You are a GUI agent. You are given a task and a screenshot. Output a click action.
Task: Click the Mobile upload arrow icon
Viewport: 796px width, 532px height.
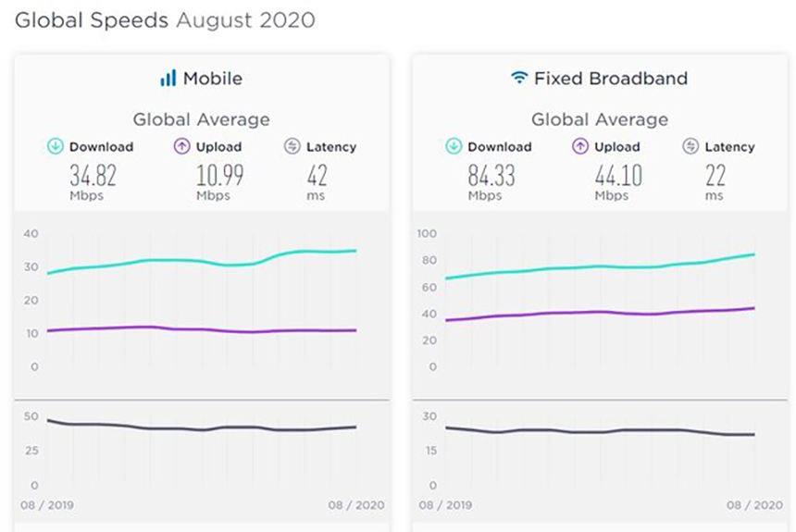coord(181,146)
